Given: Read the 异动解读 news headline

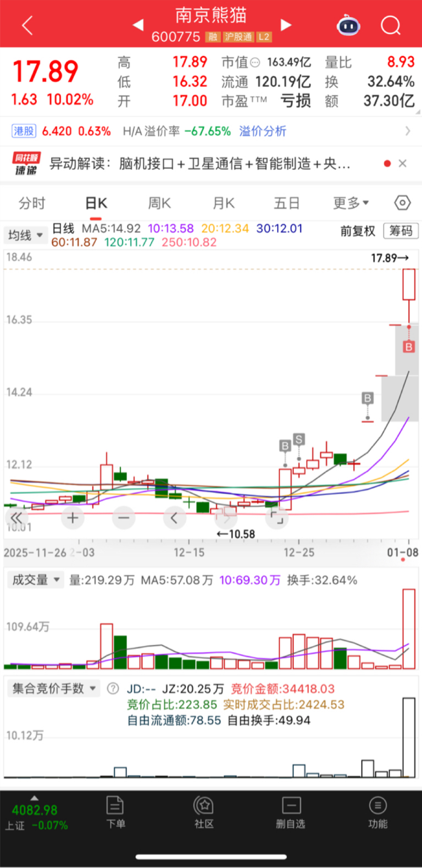Looking at the screenshot, I should 199,164.
